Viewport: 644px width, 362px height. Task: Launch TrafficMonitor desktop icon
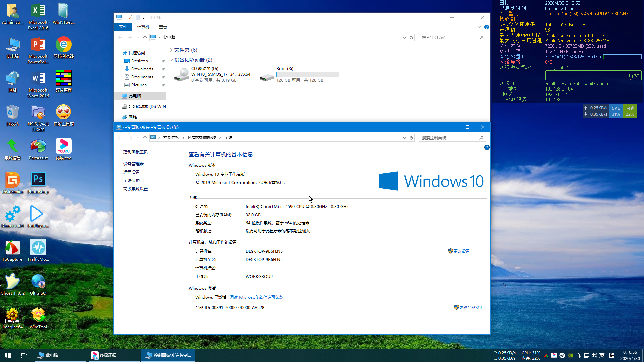pyautogui.click(x=38, y=251)
